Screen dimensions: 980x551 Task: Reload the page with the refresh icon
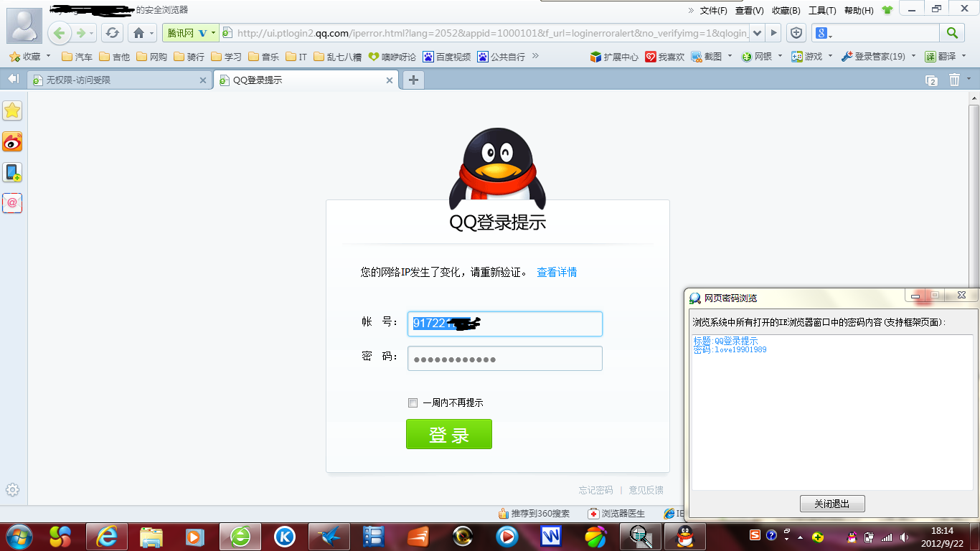pyautogui.click(x=112, y=33)
